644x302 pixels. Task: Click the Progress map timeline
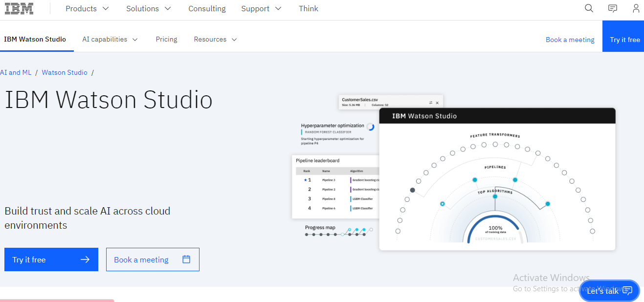click(339, 231)
